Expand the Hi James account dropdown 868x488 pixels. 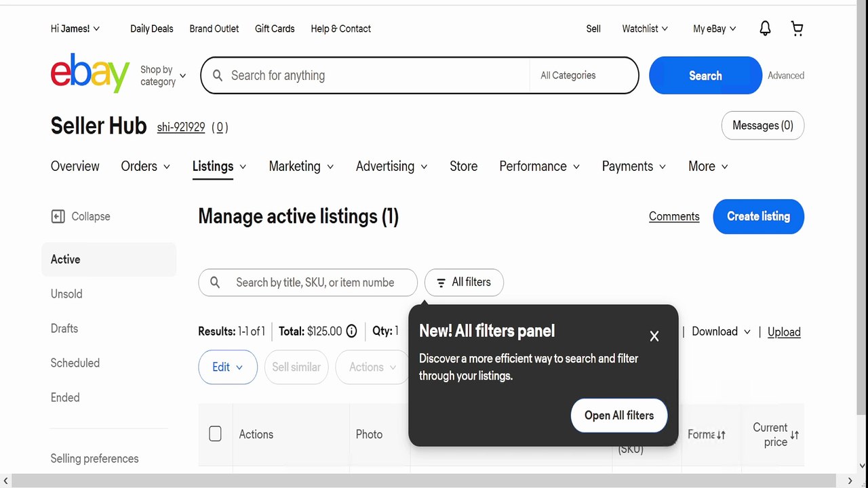[75, 28]
